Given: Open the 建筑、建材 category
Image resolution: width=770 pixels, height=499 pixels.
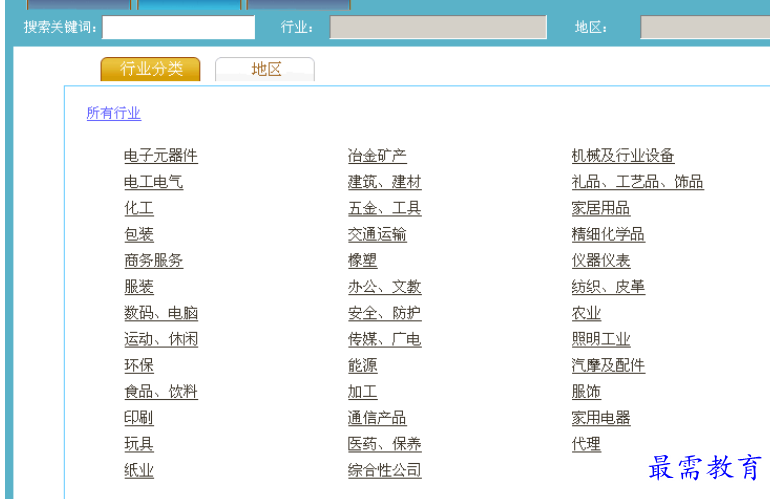Looking at the screenshot, I should pyautogui.click(x=385, y=182).
